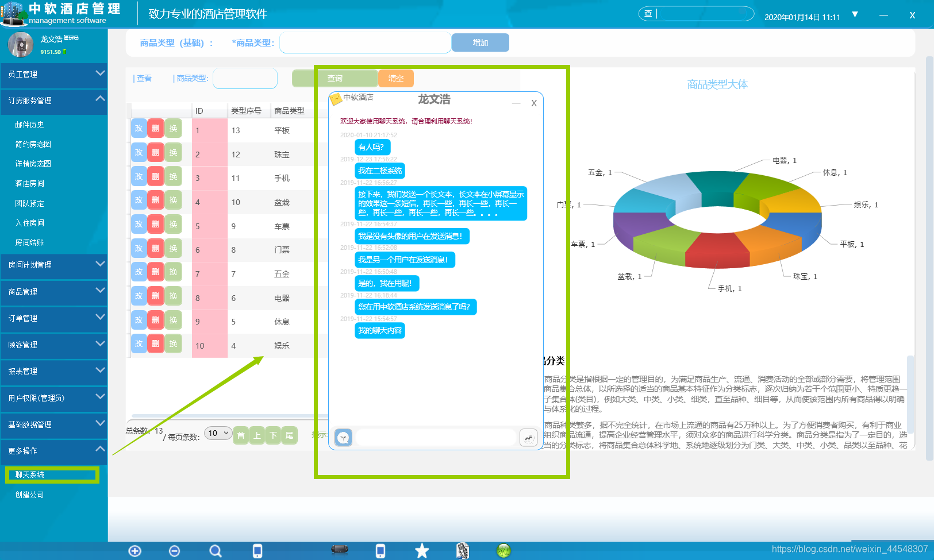Image resolution: width=934 pixels, height=560 pixels.
Task: Click the magnifier search icon in bottom bar
Action: 216,551
